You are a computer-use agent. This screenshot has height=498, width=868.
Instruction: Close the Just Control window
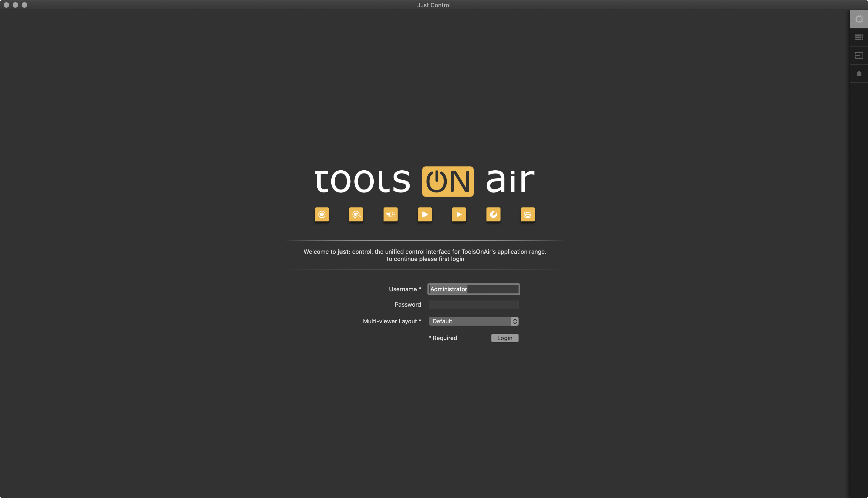pyautogui.click(x=6, y=5)
